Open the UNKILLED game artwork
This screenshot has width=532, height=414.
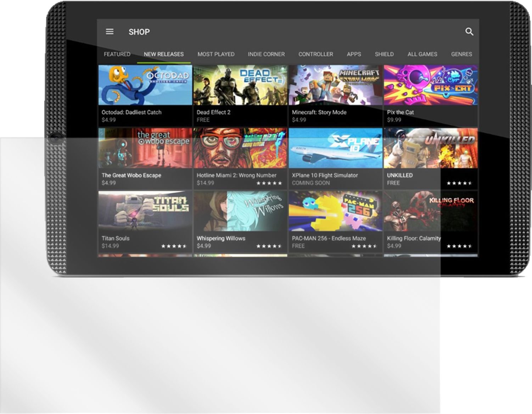tap(431, 148)
